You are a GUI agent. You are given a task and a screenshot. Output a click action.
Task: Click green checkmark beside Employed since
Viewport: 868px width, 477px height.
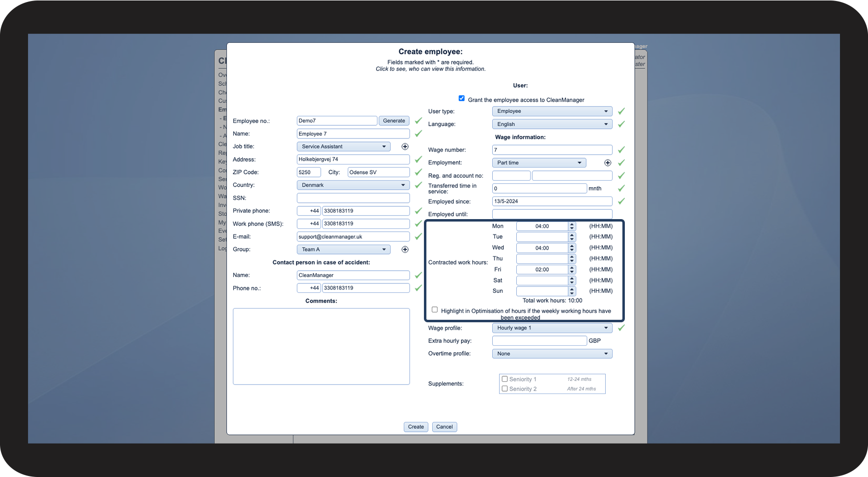tap(621, 201)
